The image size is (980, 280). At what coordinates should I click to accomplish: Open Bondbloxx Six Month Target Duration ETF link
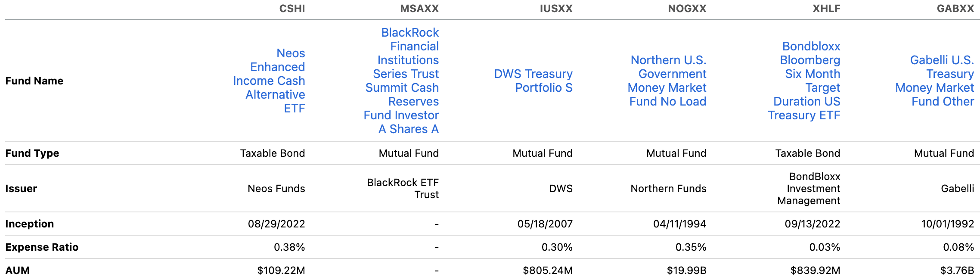point(804,81)
